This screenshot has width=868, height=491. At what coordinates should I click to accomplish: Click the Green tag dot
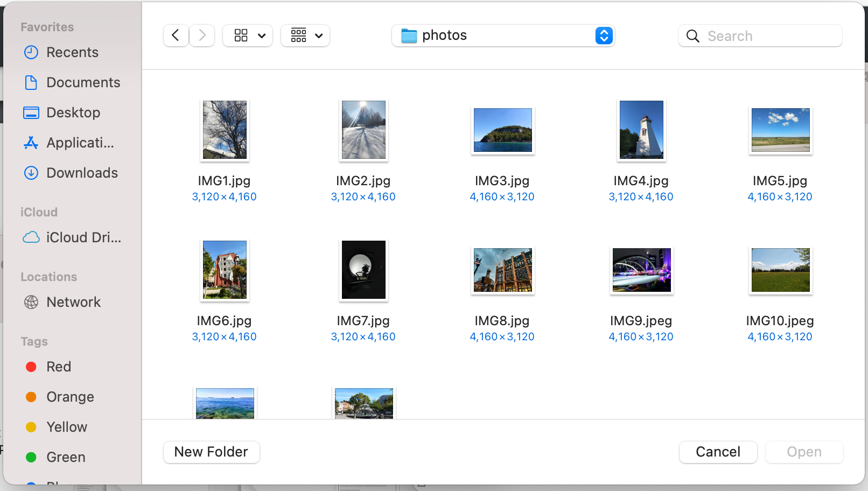(x=31, y=457)
